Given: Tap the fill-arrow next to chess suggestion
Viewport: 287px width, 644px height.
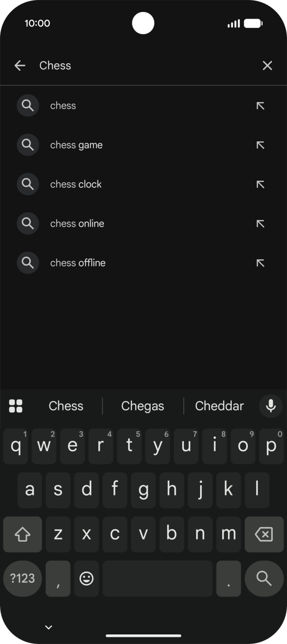Looking at the screenshot, I should coord(260,105).
